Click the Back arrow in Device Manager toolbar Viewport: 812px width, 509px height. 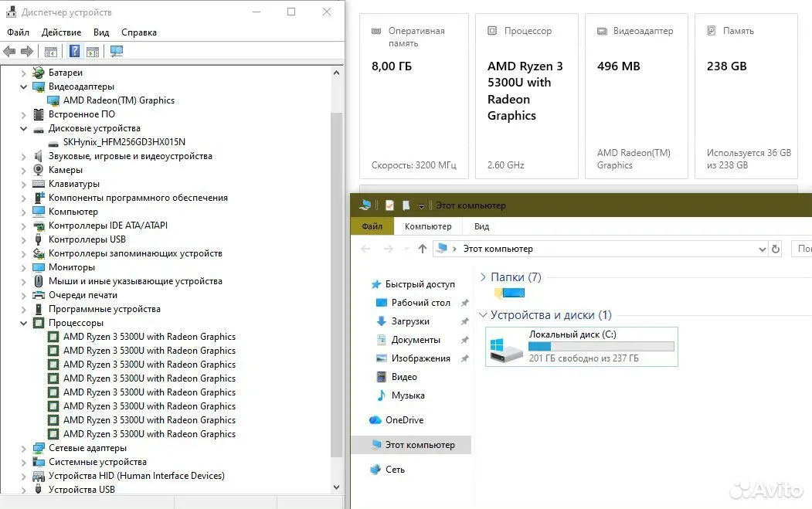pos(9,51)
